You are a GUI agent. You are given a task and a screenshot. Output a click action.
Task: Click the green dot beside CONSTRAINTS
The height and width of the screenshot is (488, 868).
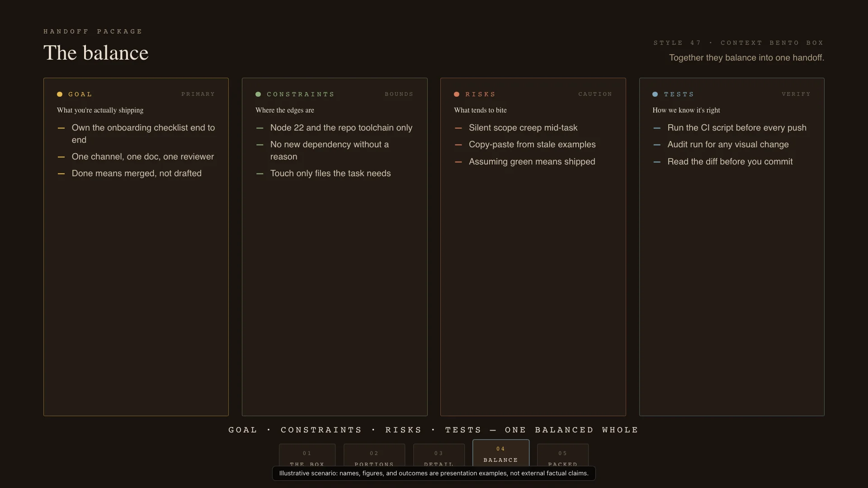point(258,94)
